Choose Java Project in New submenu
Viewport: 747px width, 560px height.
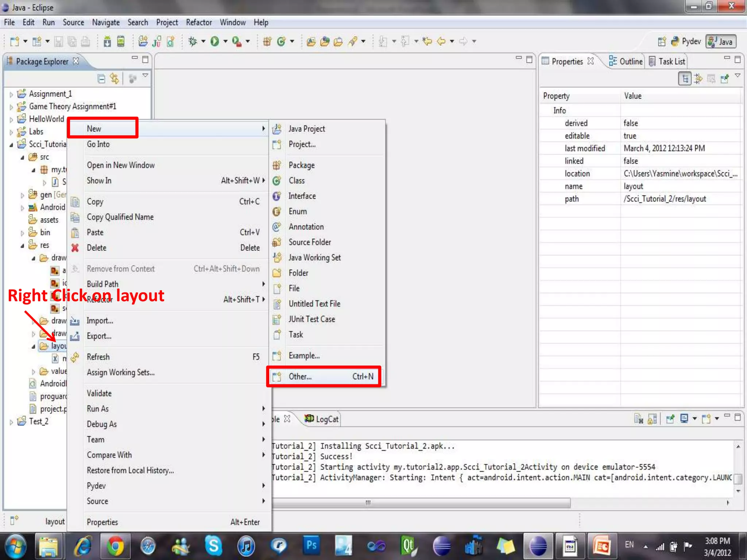(x=327, y=129)
